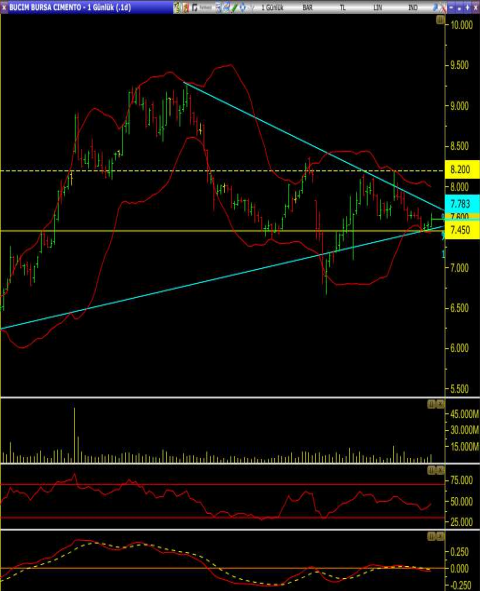Open the MACD panel settings icon
This screenshot has height=591, width=480.
(x=431, y=536)
